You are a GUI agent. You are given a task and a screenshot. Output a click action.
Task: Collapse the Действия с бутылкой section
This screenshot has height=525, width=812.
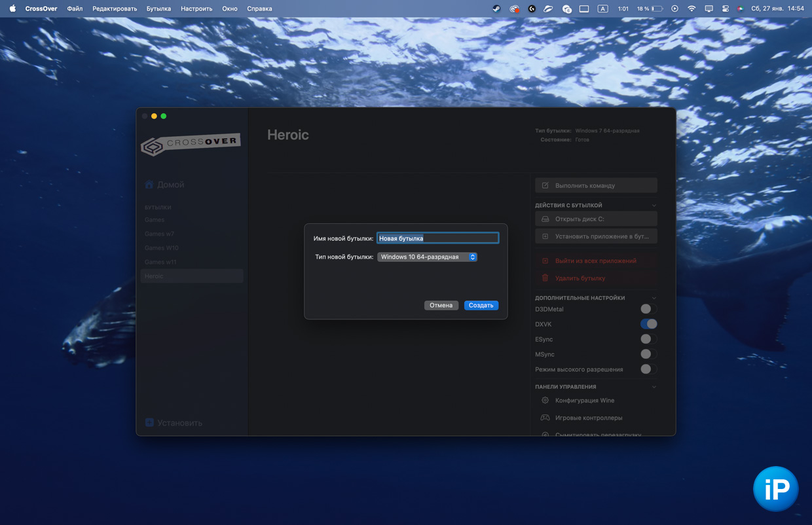654,206
